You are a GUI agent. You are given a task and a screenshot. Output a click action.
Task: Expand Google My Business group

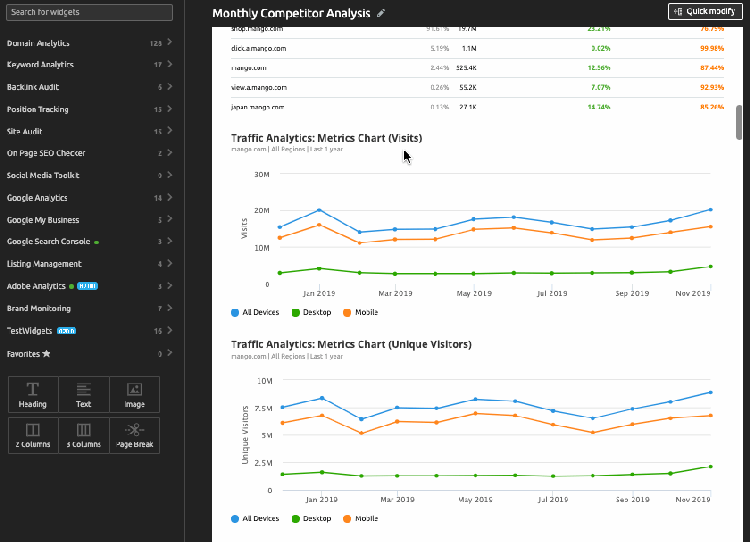89,220
